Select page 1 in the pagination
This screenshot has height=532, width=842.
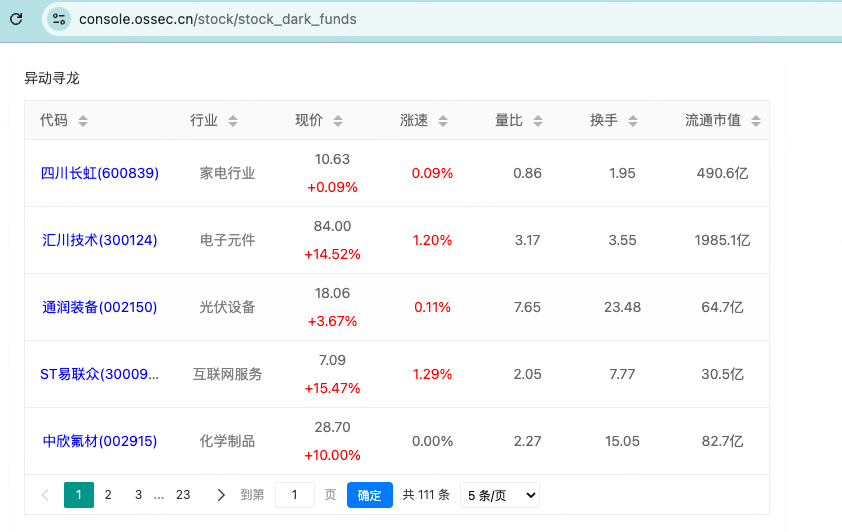coord(79,495)
